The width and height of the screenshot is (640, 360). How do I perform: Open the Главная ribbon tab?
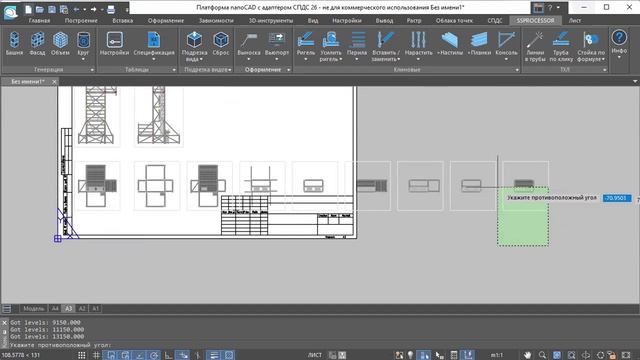pos(40,20)
